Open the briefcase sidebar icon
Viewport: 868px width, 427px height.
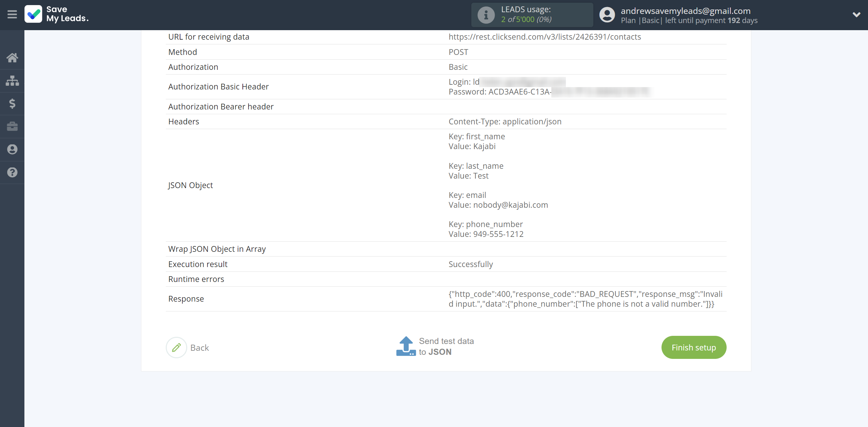(x=12, y=126)
